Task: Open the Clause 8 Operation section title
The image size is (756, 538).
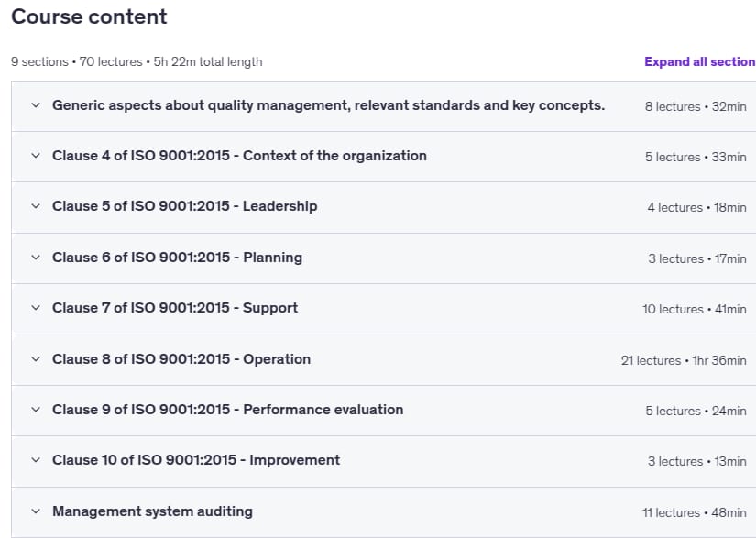Action: tap(181, 359)
